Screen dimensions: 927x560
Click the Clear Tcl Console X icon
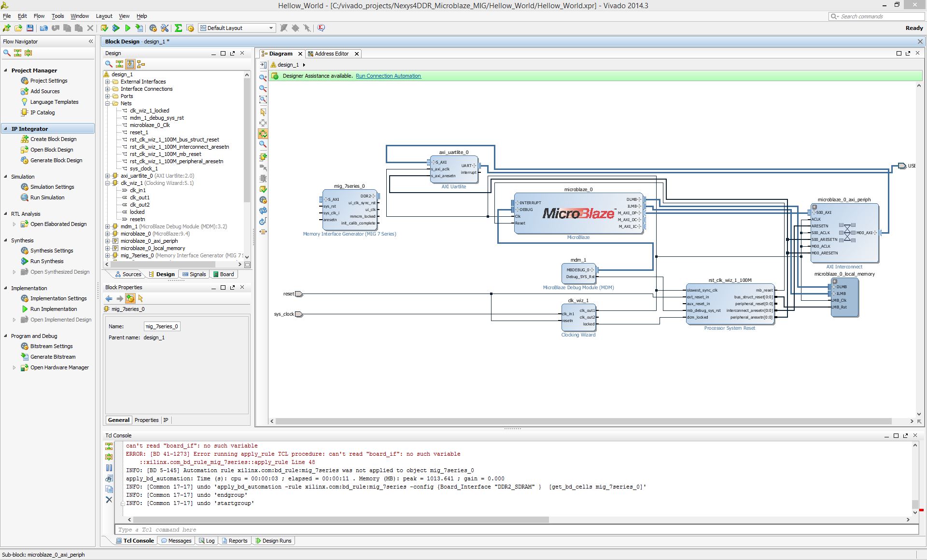point(109,500)
